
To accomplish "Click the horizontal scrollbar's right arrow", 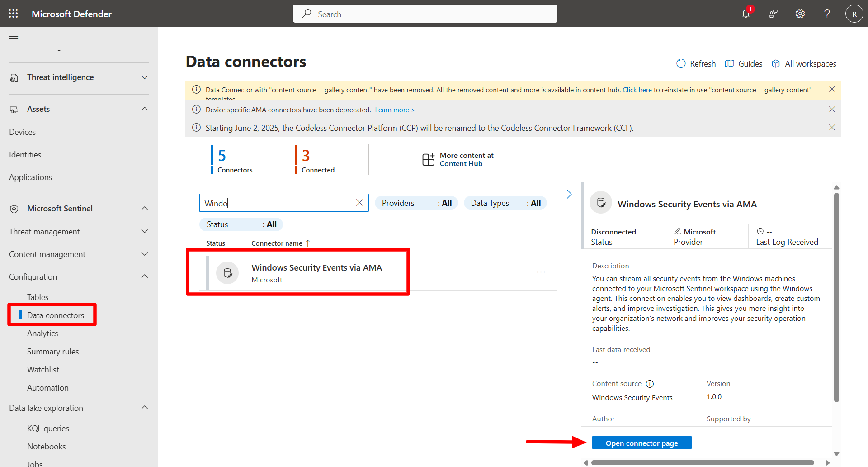I will click(x=827, y=463).
